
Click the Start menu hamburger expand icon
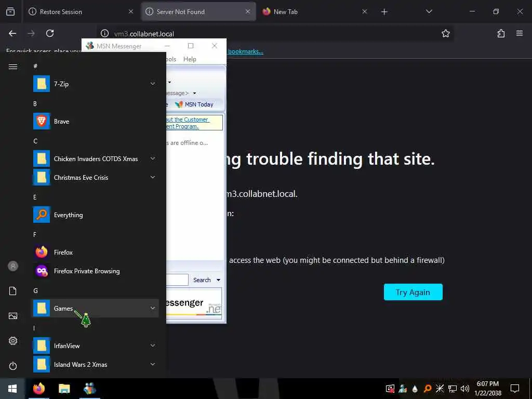point(13,66)
